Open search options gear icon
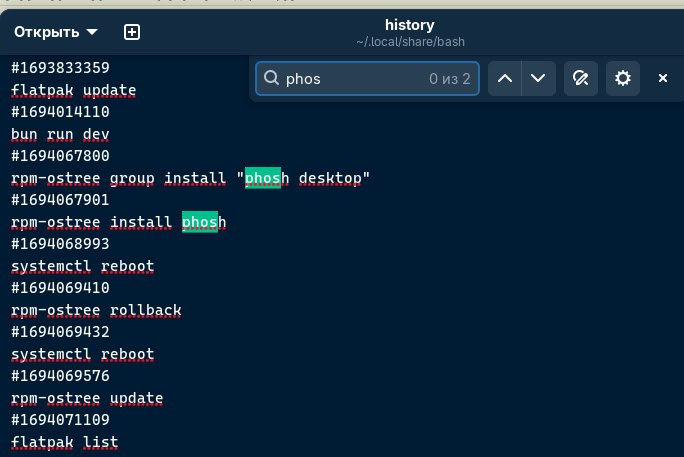The image size is (684, 457). 622,78
